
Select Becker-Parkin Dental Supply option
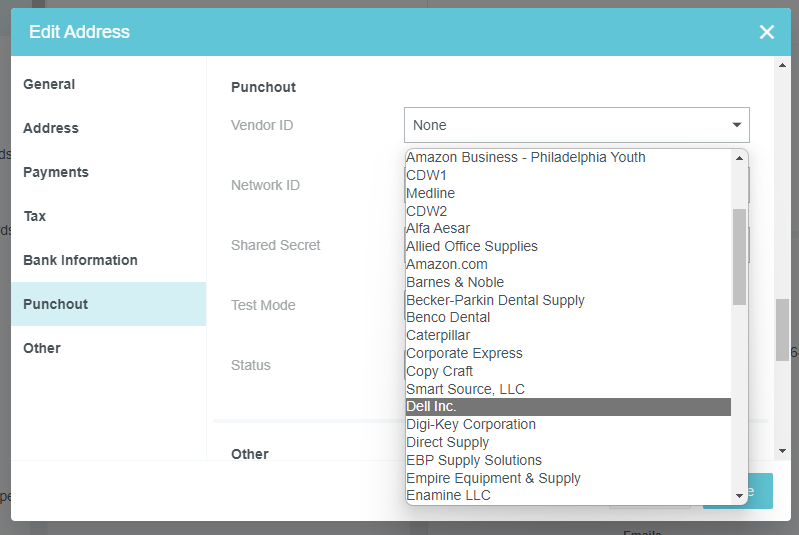[x=495, y=300]
